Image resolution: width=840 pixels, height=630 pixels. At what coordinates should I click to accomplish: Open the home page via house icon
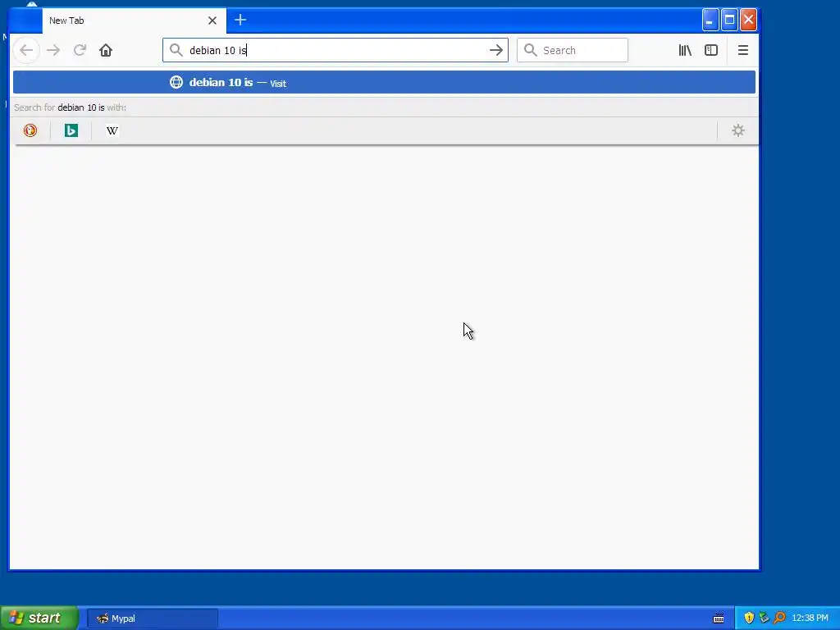pos(106,50)
